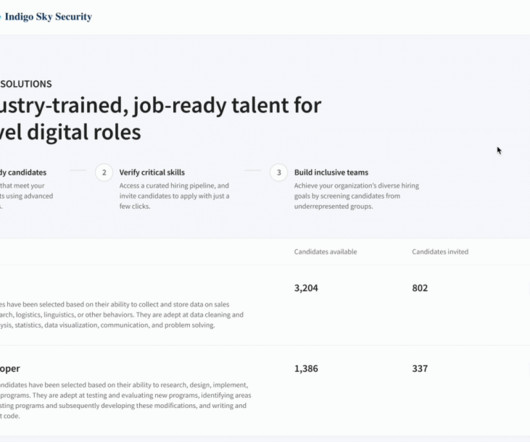The image size is (530, 442).
Task: Select the step 3 circle icon
Action: [x=279, y=172]
